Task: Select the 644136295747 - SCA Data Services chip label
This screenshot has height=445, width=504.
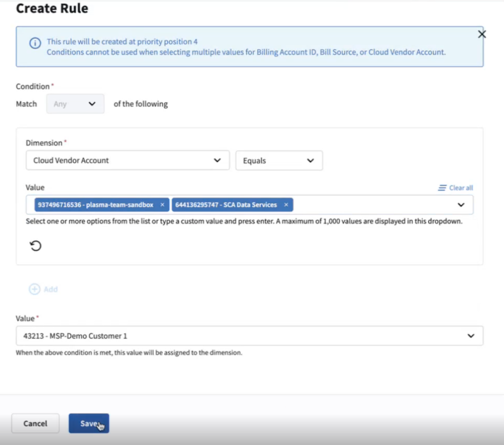Action: [226, 205]
